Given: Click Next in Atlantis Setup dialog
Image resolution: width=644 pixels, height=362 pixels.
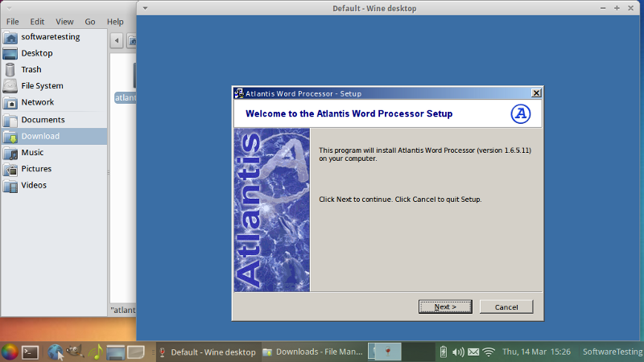Looking at the screenshot, I should tap(445, 306).
